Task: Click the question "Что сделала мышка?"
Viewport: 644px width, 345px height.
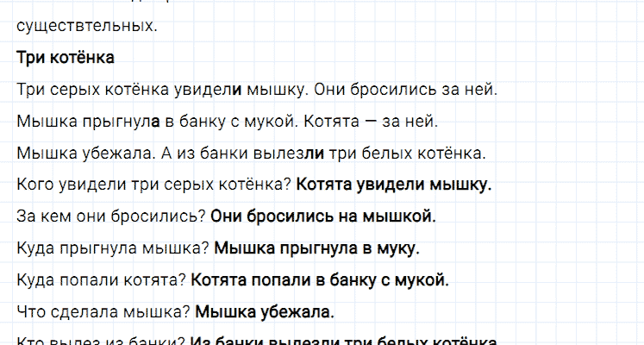Action: point(103,311)
